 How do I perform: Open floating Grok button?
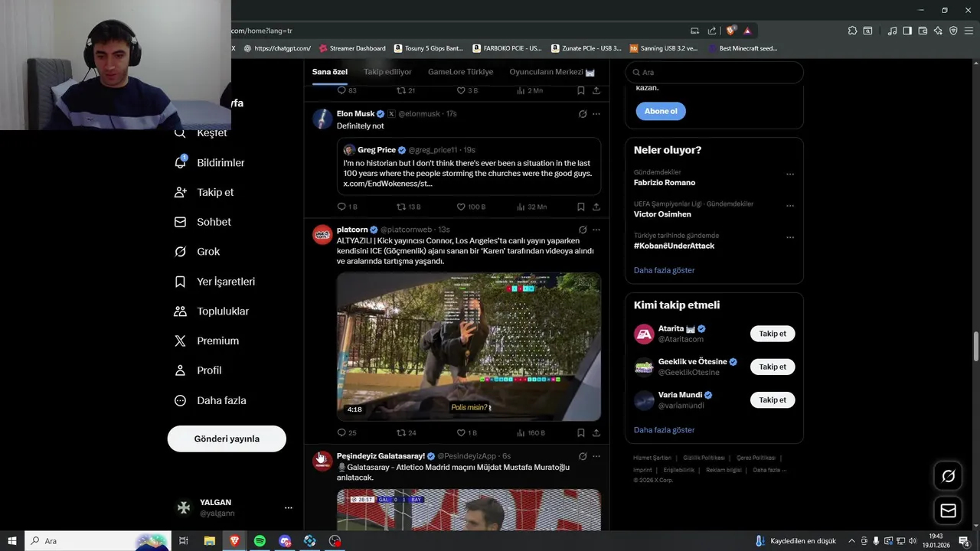948,476
